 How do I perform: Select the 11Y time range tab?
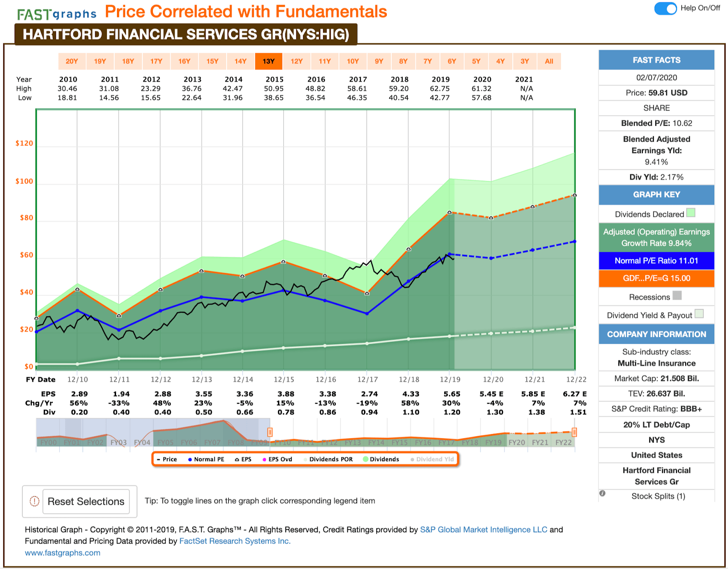coord(325,61)
